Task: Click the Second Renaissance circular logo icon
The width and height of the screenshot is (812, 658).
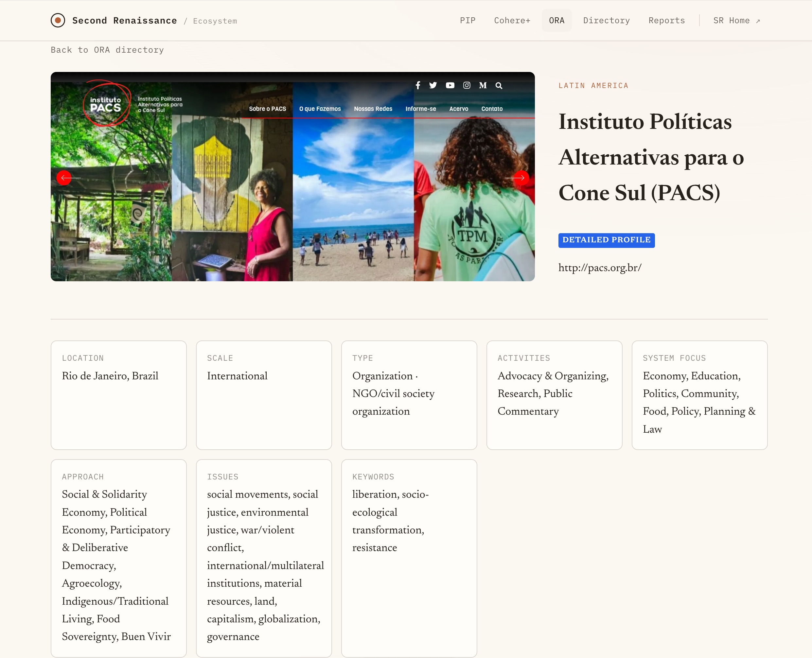Action: (x=58, y=21)
